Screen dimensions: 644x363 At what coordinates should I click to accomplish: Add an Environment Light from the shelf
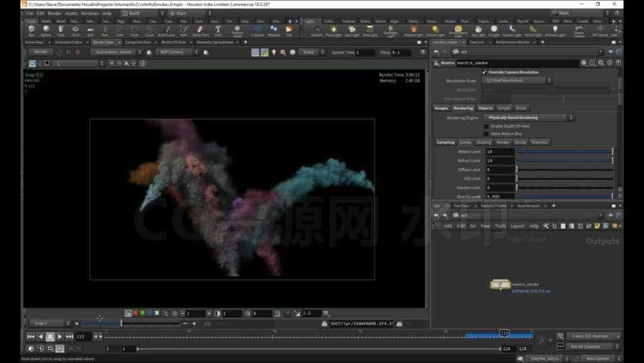(458, 31)
